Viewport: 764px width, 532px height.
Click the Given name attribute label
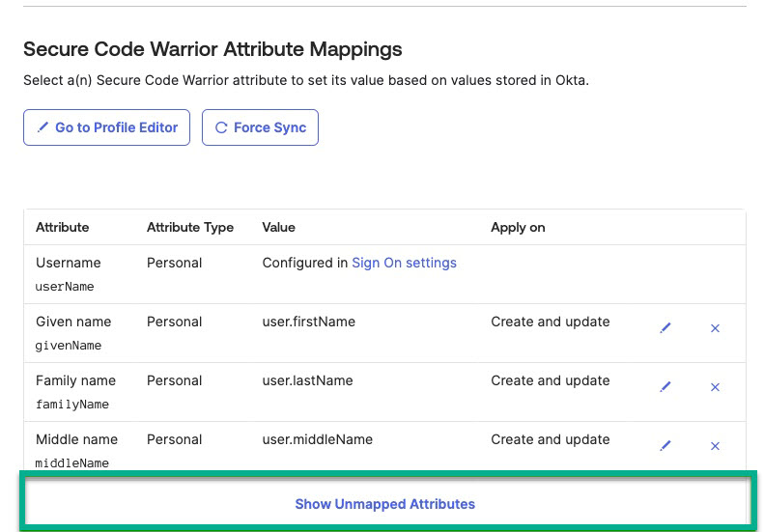click(73, 322)
